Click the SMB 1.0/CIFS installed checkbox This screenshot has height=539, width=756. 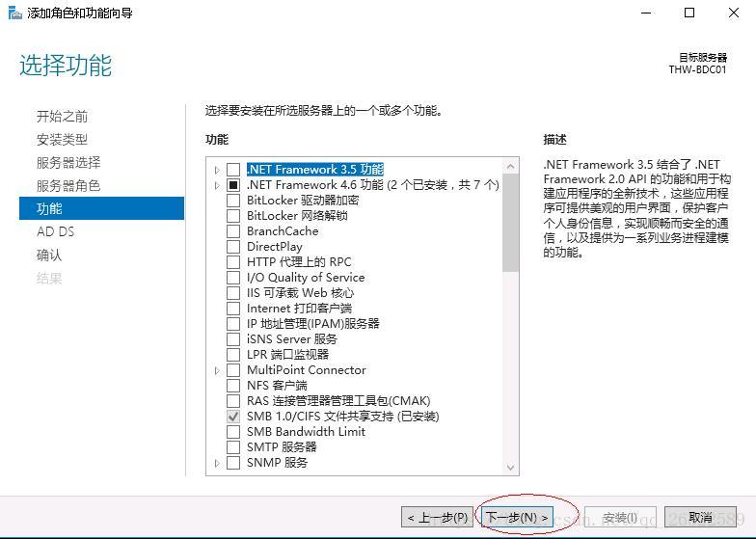click(x=233, y=417)
